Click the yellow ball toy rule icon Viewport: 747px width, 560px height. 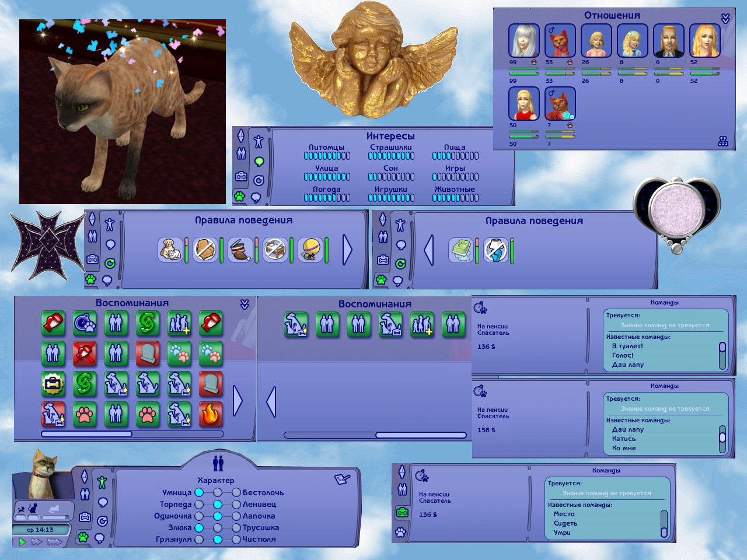click(310, 250)
